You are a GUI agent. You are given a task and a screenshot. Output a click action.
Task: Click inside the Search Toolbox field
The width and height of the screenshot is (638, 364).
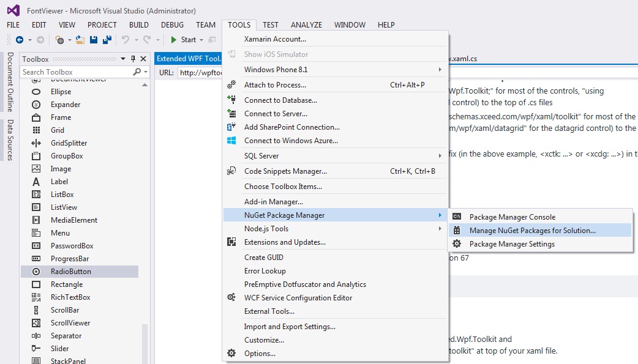point(77,72)
